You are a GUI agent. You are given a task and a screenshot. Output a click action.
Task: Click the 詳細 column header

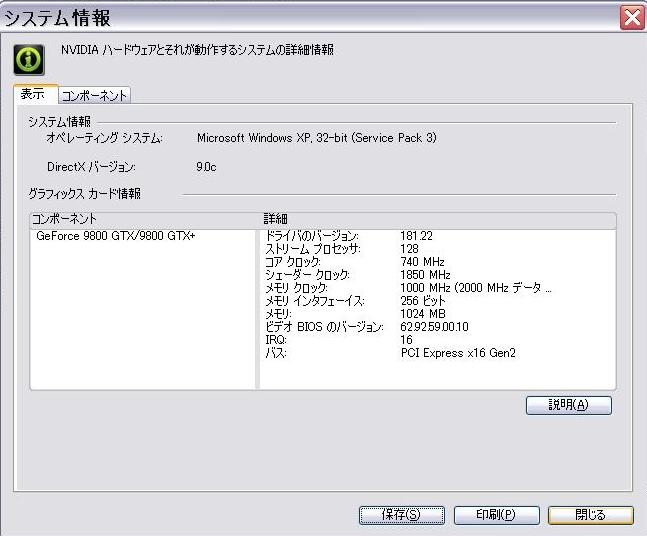438,219
